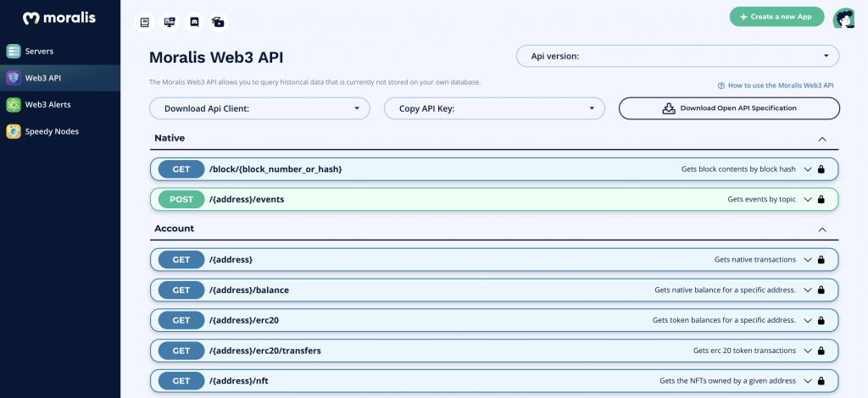This screenshot has height=398, width=868.
Task: Click the Web3 Alerts sidebar icon
Action: tap(14, 104)
